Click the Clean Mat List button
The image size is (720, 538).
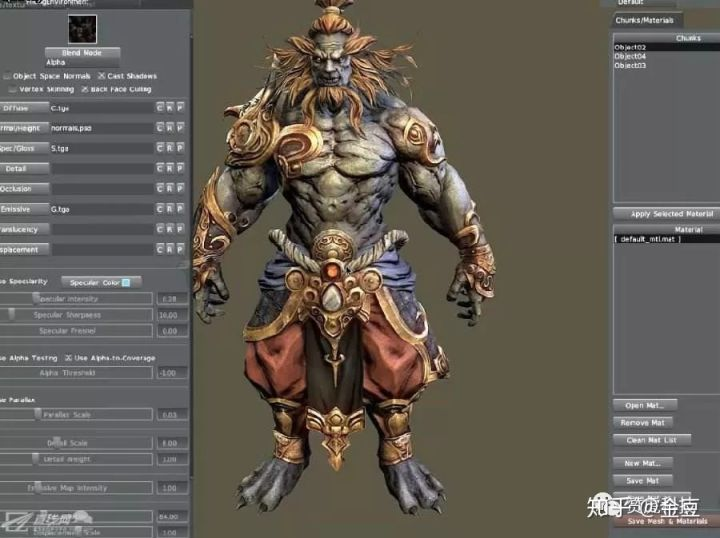coord(652,440)
